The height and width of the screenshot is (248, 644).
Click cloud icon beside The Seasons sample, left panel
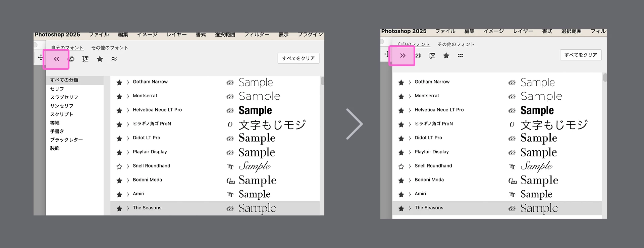(x=230, y=209)
